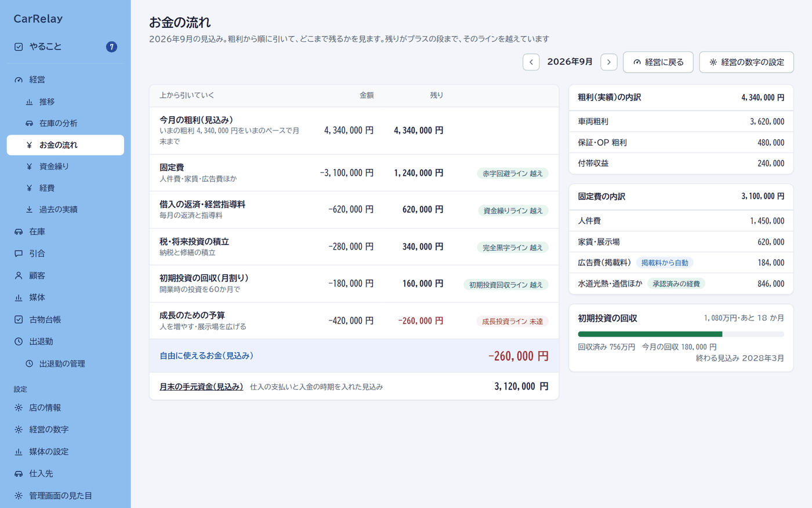Image resolution: width=812 pixels, height=508 pixels.
Task: Open the 月末の手元資金(見込み) link
Action: [201, 387]
